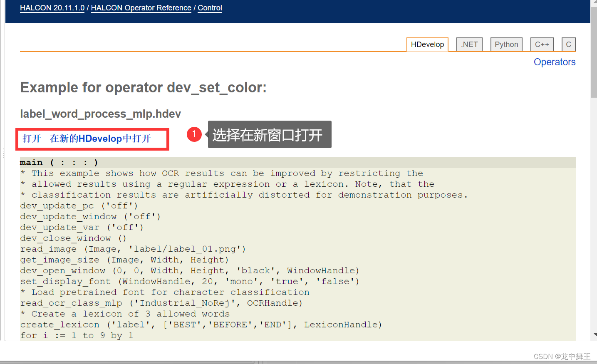Click code line dev_close_window ()

coord(73,238)
